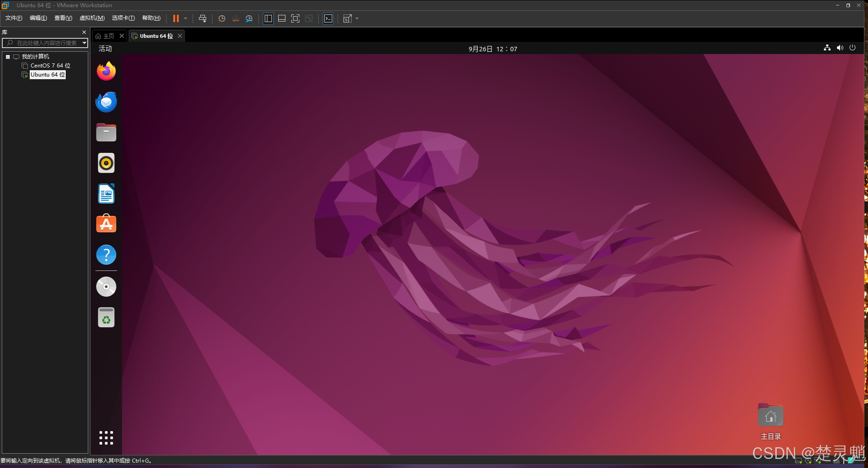This screenshot has width=868, height=468.
Task: Close the 主页 tab
Action: coord(122,36)
